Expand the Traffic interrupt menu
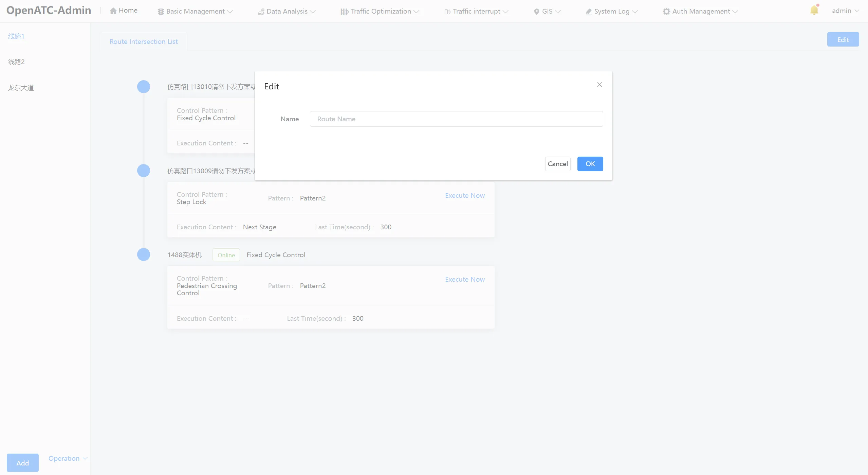The height and width of the screenshot is (475, 868). coord(476,12)
